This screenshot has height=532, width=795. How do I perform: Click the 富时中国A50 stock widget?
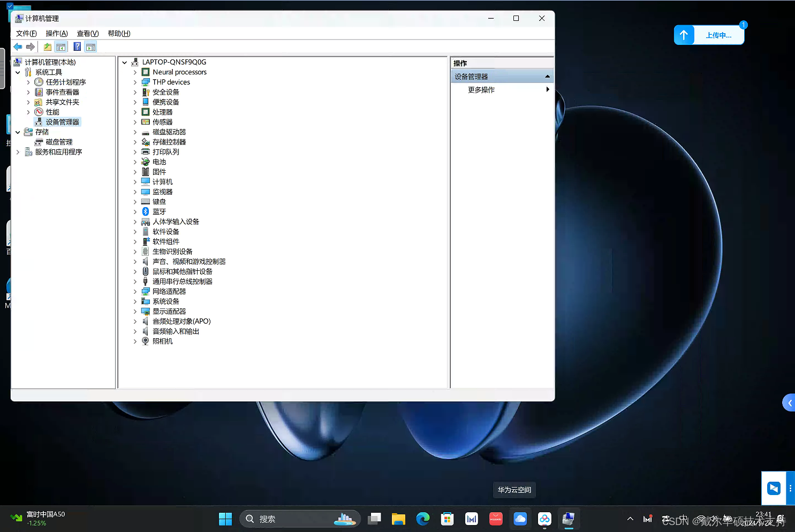click(x=37, y=518)
